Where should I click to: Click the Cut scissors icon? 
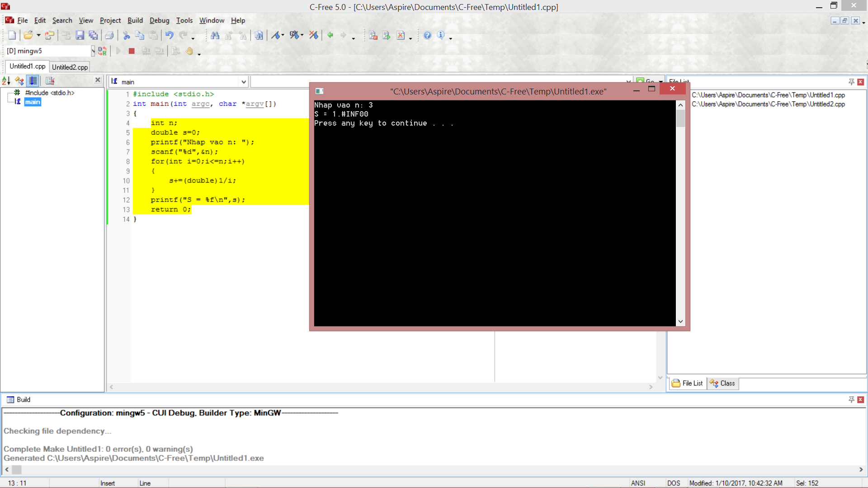127,35
